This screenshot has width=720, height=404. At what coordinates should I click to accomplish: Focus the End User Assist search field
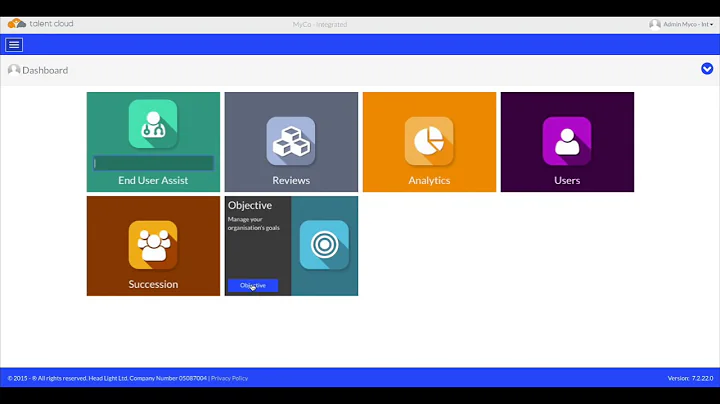pos(153,163)
